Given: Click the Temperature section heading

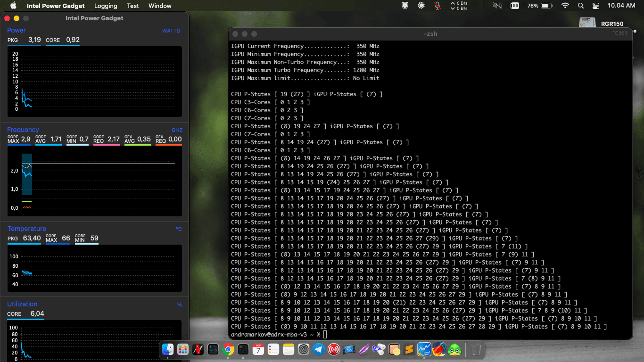Looking at the screenshot, I should point(27,229).
